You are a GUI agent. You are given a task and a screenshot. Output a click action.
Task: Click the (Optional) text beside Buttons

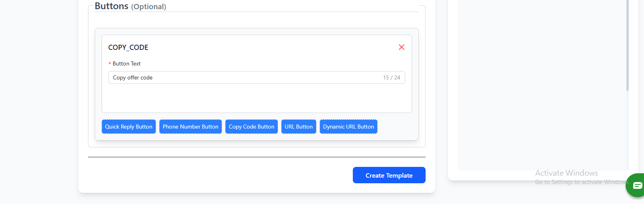(148, 7)
